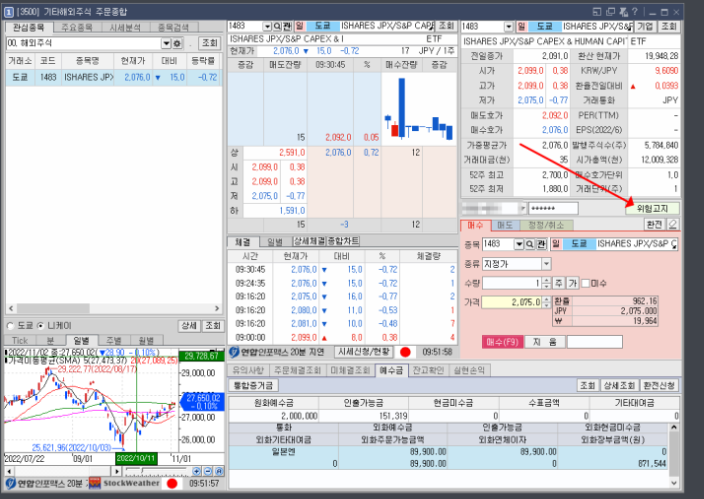Screen dimensions: 704x499
Task: Click the watchlist horizontal scrollbar
Action: point(114,309)
